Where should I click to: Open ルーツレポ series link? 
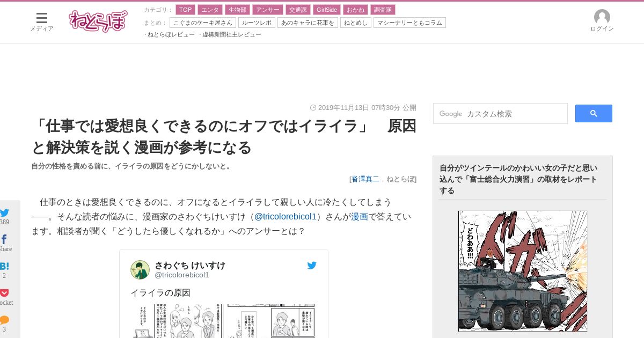(257, 23)
